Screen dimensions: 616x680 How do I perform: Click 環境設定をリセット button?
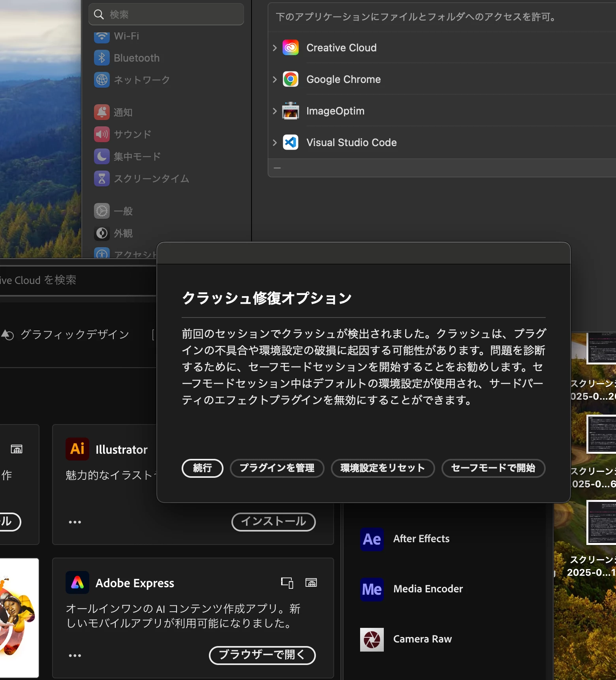(383, 468)
